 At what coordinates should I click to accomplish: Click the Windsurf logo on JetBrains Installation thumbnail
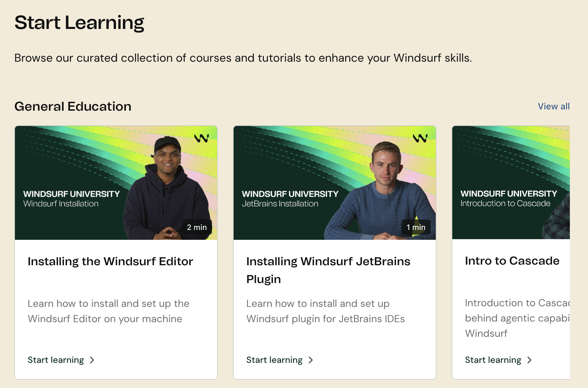(x=420, y=138)
